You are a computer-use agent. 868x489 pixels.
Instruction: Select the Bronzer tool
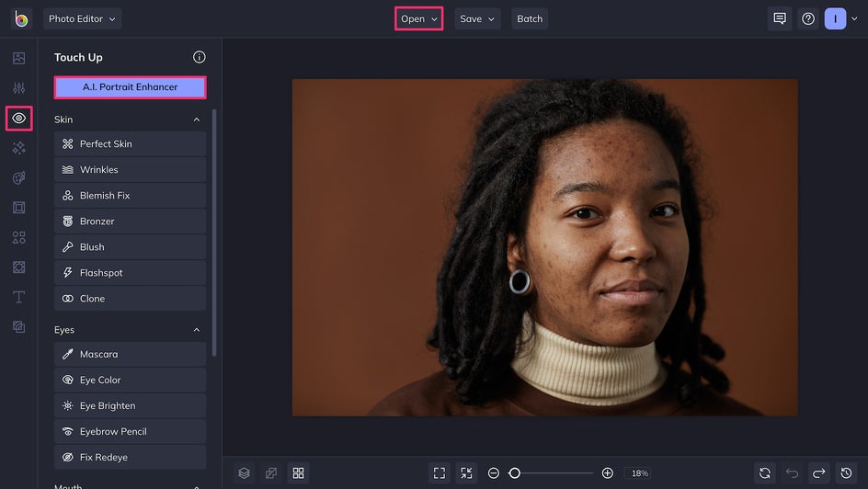pyautogui.click(x=130, y=222)
